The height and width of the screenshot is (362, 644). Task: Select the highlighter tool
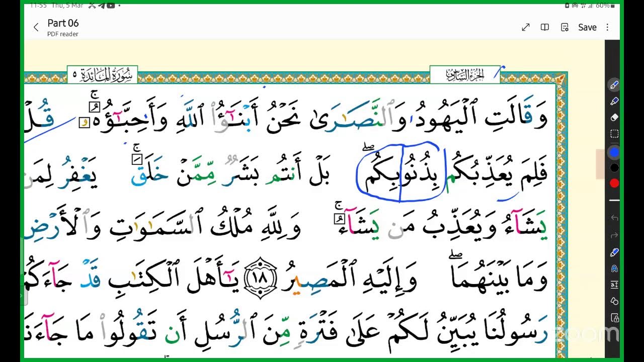[614, 101]
